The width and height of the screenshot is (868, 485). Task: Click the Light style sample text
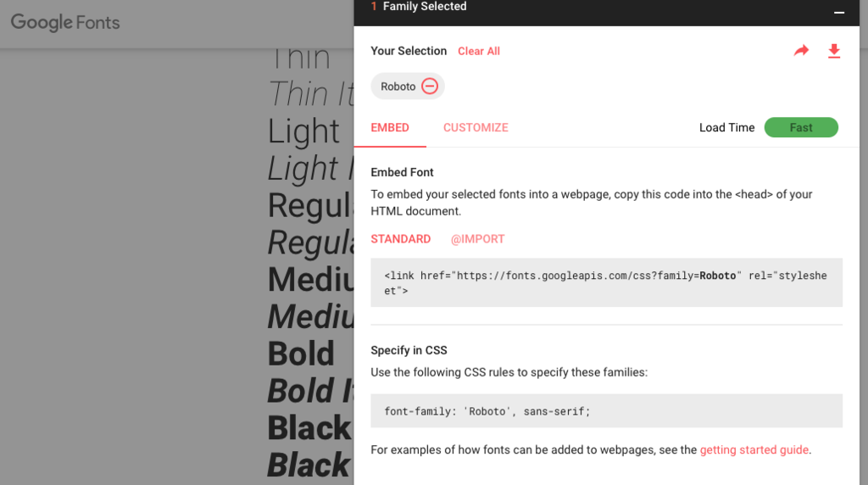click(x=303, y=131)
